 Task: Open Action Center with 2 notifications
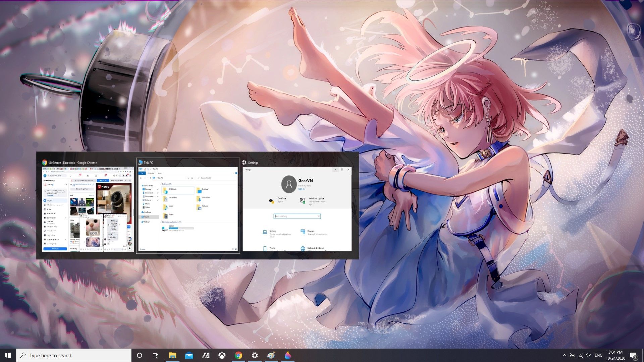pos(633,355)
